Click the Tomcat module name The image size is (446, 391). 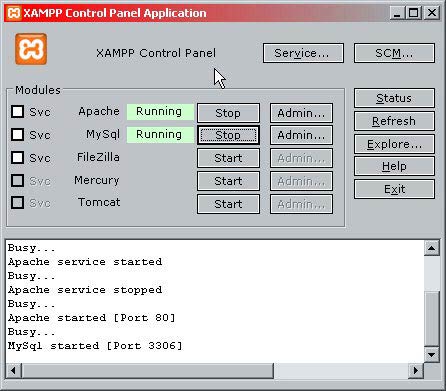pos(99,202)
